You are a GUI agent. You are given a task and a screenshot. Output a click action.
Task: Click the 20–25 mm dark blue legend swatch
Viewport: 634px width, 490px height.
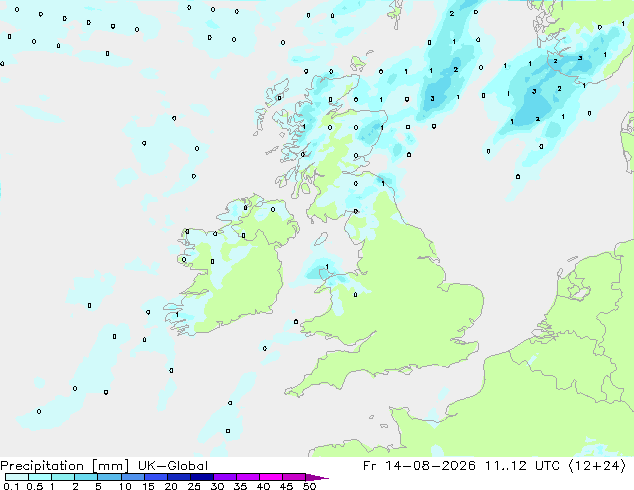point(178,477)
